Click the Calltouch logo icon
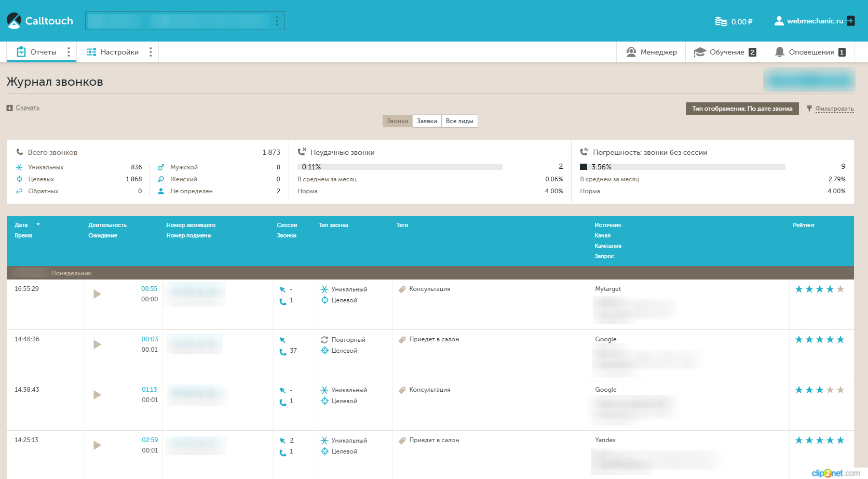 (14, 21)
